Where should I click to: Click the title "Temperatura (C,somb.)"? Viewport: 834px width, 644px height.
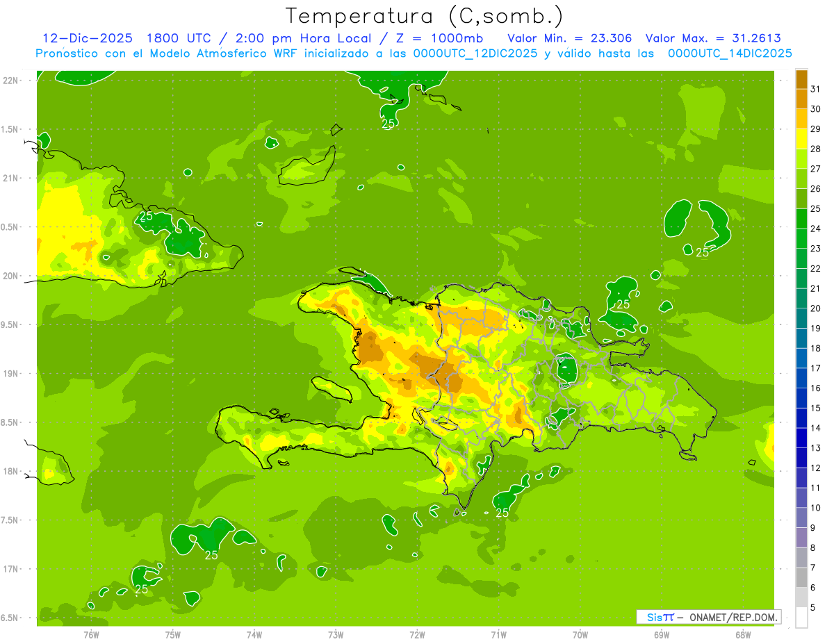(x=424, y=16)
